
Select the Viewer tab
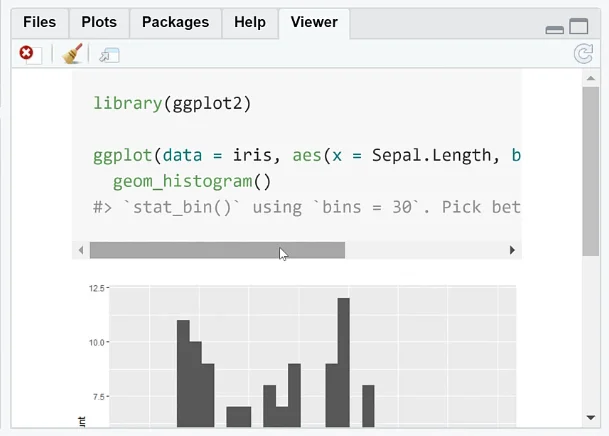pos(314,22)
